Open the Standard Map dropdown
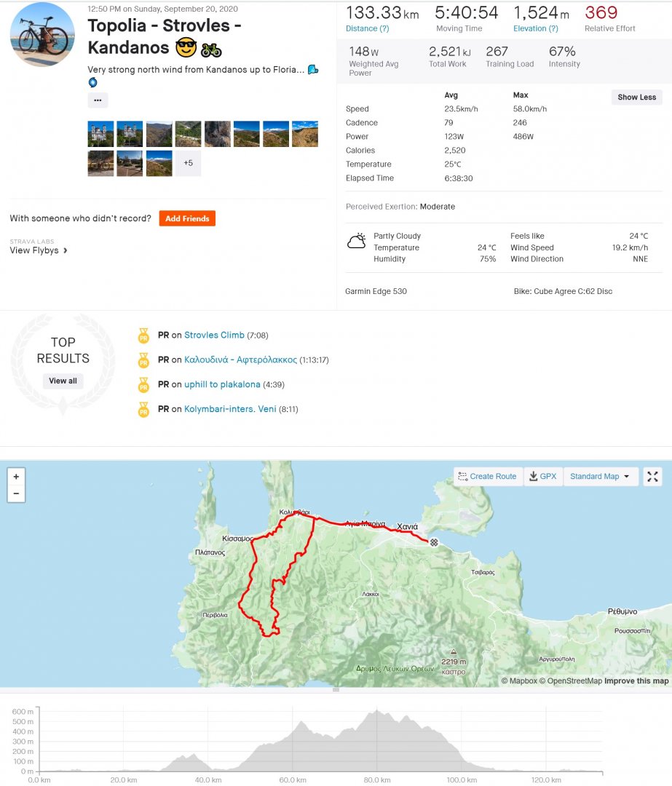This screenshot has width=672, height=786. (600, 477)
